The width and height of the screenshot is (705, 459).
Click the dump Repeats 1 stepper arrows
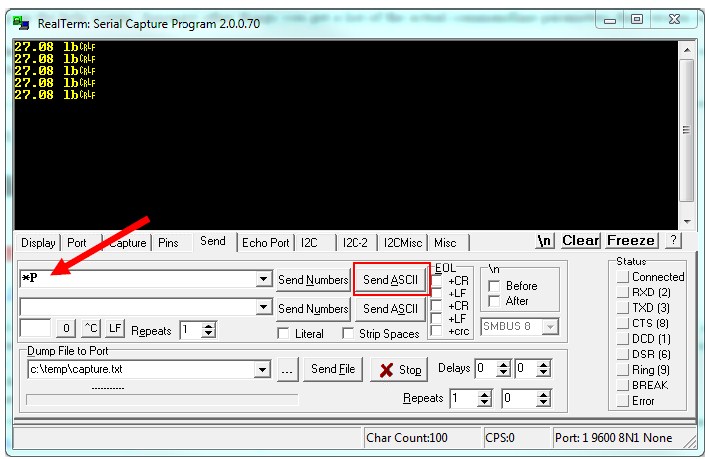[484, 399]
